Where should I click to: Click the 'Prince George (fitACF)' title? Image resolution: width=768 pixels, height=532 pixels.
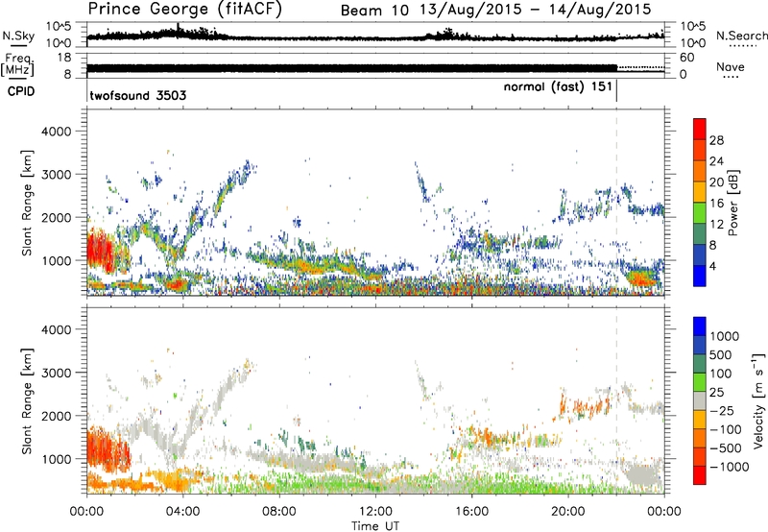[185, 9]
